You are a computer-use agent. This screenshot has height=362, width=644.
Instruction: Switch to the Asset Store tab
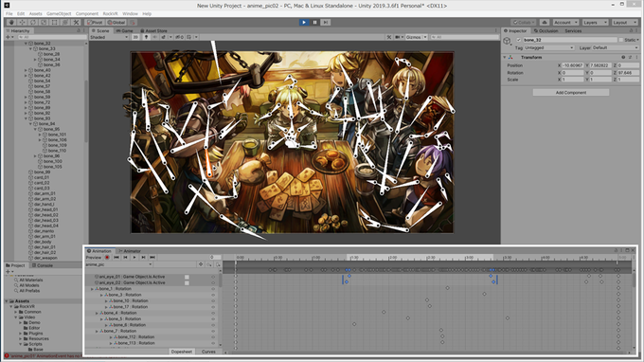tap(153, 31)
